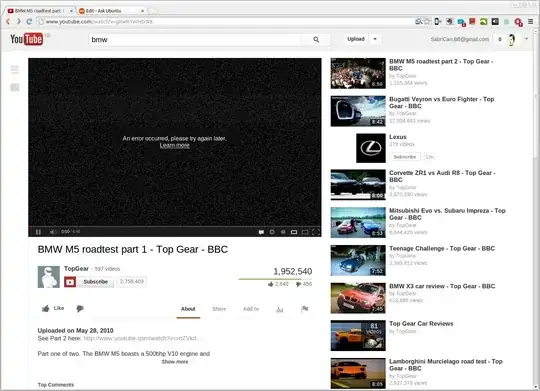Click the blue extension icon with badge
This screenshot has height=391, width=540.
pos(461,22)
